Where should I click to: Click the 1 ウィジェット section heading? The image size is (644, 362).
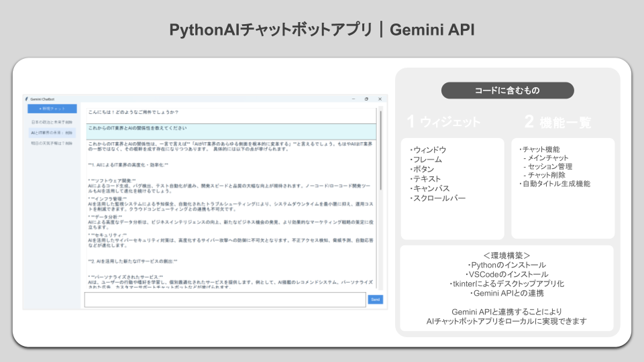click(x=443, y=121)
